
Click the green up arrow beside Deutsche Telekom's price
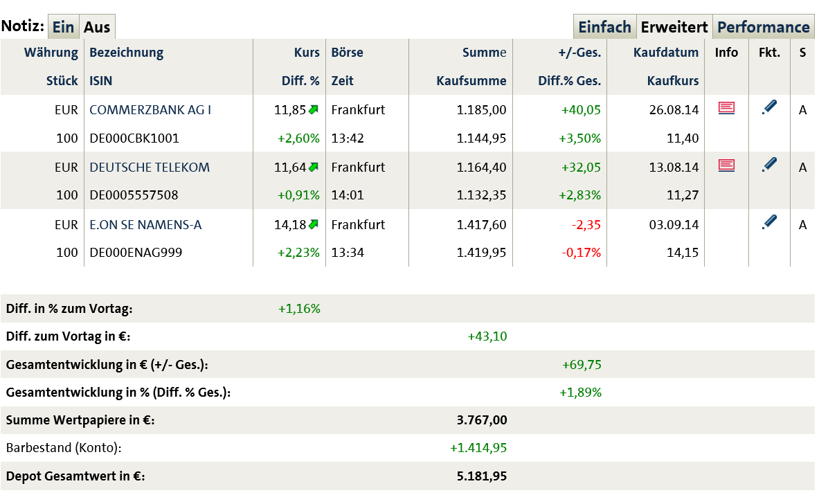pyautogui.click(x=314, y=167)
